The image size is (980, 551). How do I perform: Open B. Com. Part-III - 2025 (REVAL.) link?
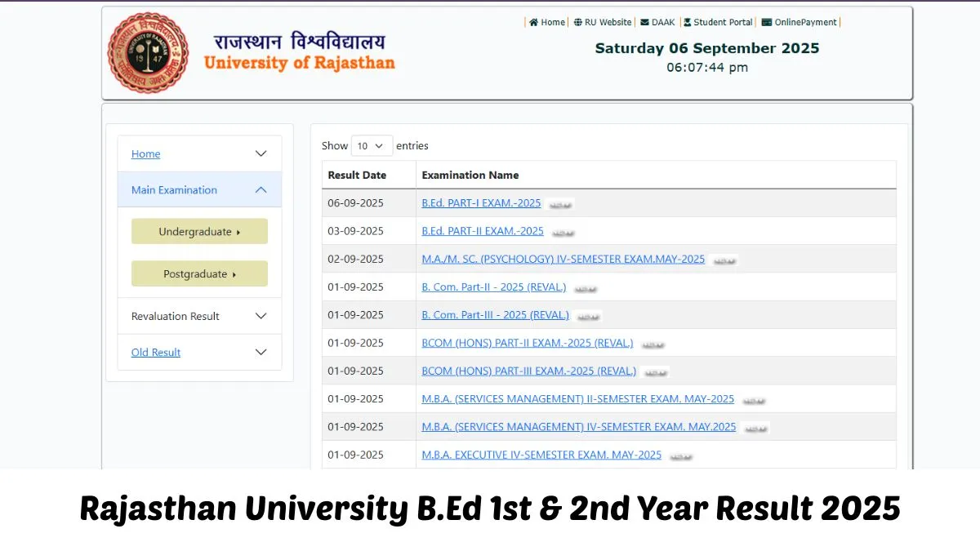coord(495,314)
